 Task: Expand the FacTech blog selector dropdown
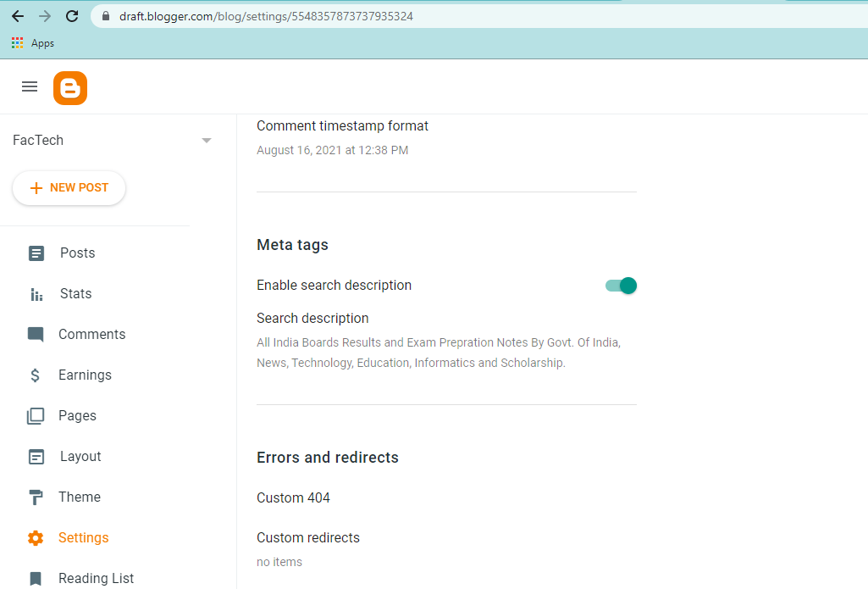pos(207,140)
